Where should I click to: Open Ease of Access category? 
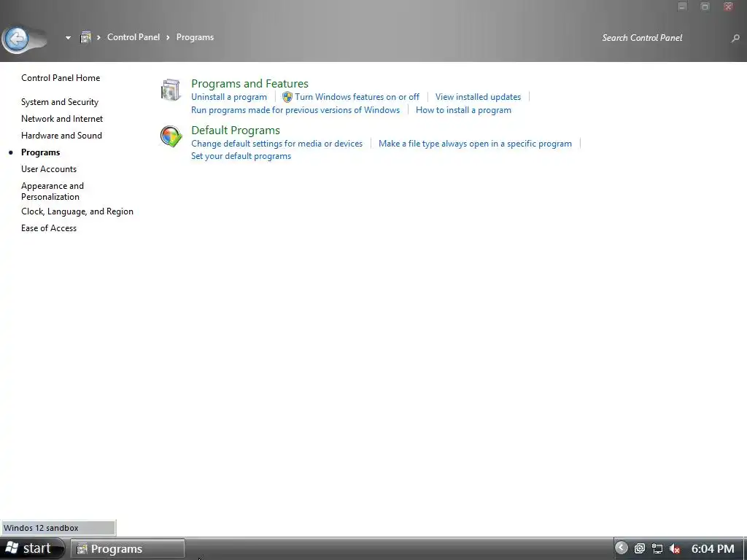click(x=49, y=228)
